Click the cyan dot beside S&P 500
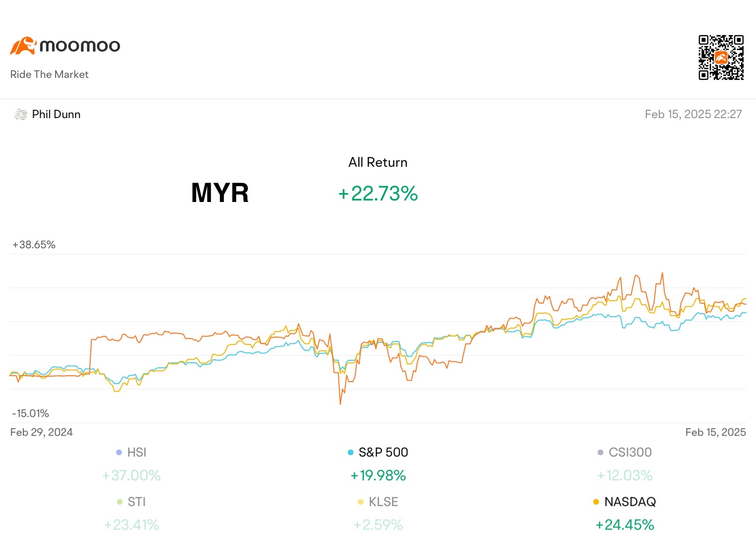 coord(351,452)
